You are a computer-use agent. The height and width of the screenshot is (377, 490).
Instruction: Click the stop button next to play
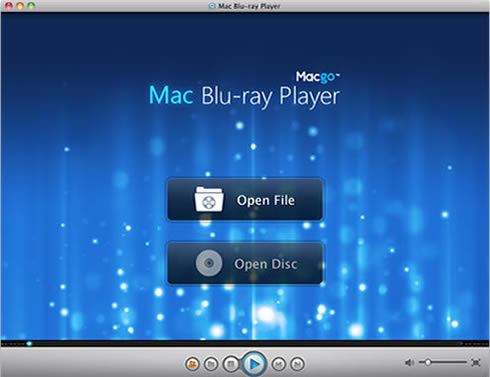tap(231, 364)
